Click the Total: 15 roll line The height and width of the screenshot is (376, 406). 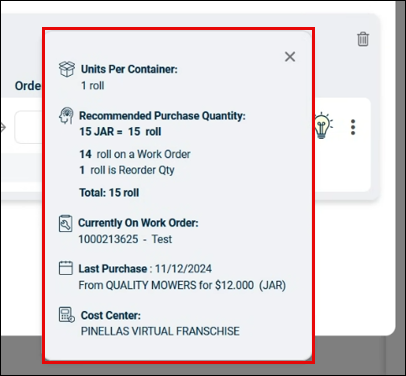coord(109,193)
